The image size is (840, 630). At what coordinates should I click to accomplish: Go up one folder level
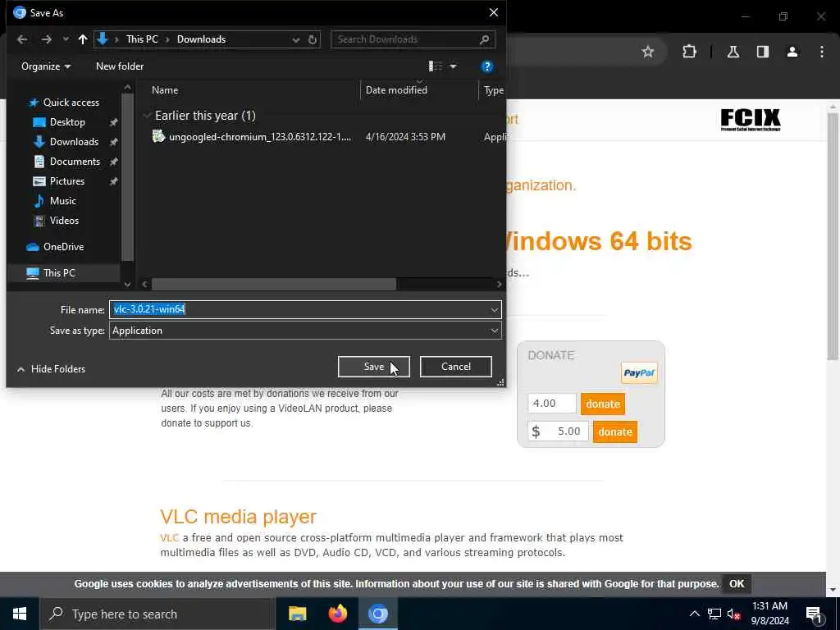[83, 39]
